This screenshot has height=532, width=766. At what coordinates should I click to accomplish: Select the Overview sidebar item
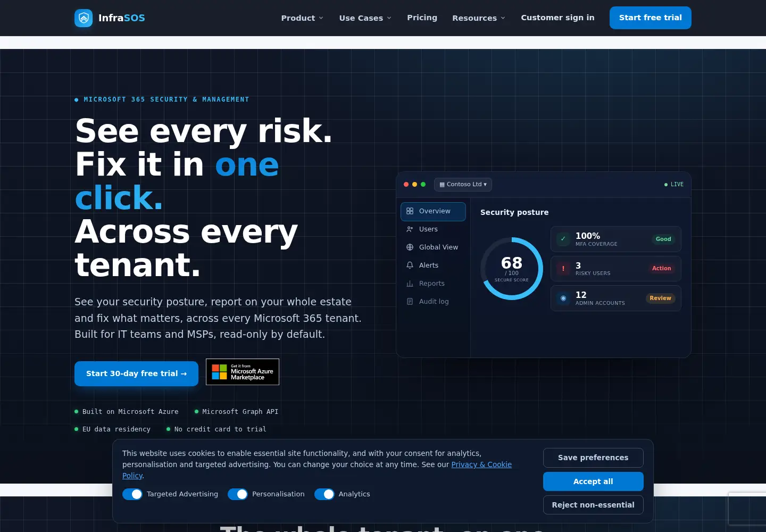(x=433, y=211)
